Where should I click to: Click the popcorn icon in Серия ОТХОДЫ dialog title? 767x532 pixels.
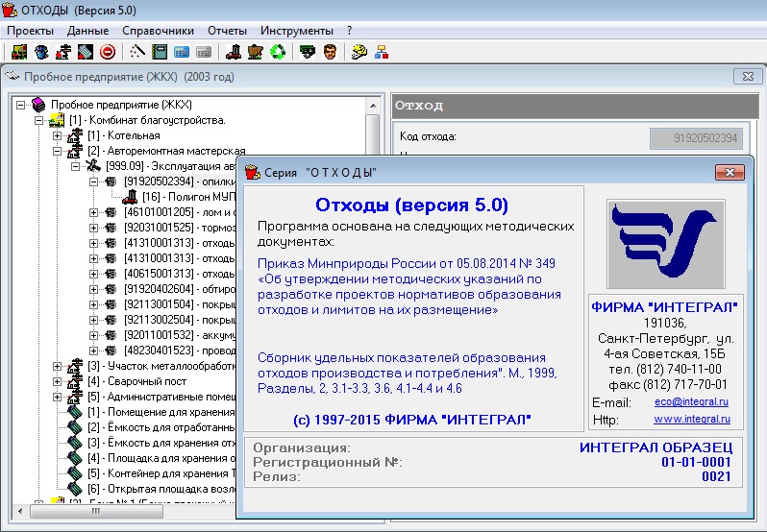(252, 172)
